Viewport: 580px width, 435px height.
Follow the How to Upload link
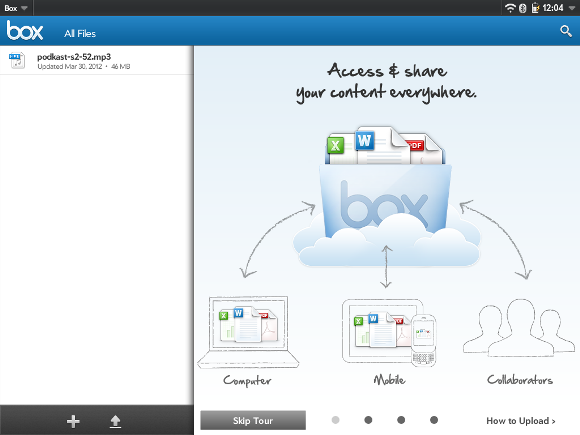521,421
